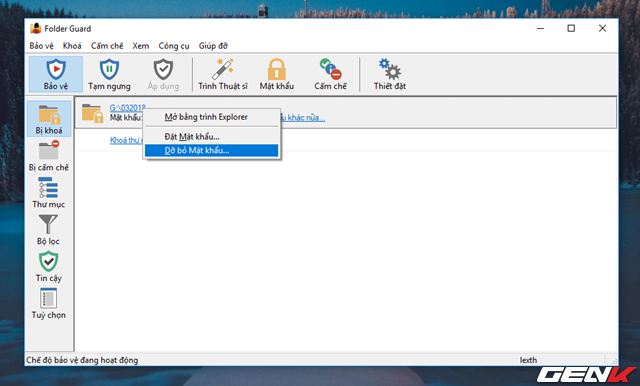Screen dimensions: 640x386
Task: Open the Công cụ menu
Action: point(174,46)
